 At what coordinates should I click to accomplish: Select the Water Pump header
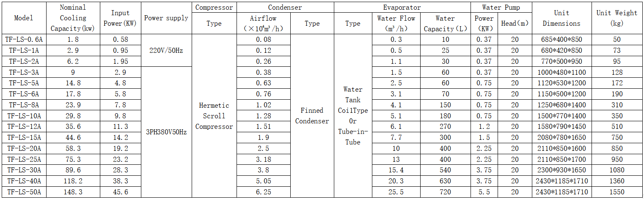click(501, 7)
